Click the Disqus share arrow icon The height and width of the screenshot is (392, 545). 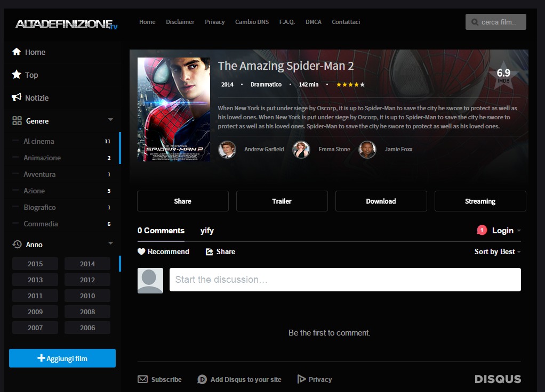210,251
